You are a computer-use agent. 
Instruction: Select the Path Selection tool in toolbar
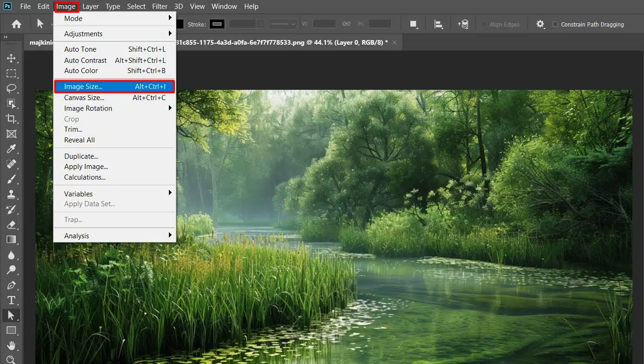tap(11, 315)
